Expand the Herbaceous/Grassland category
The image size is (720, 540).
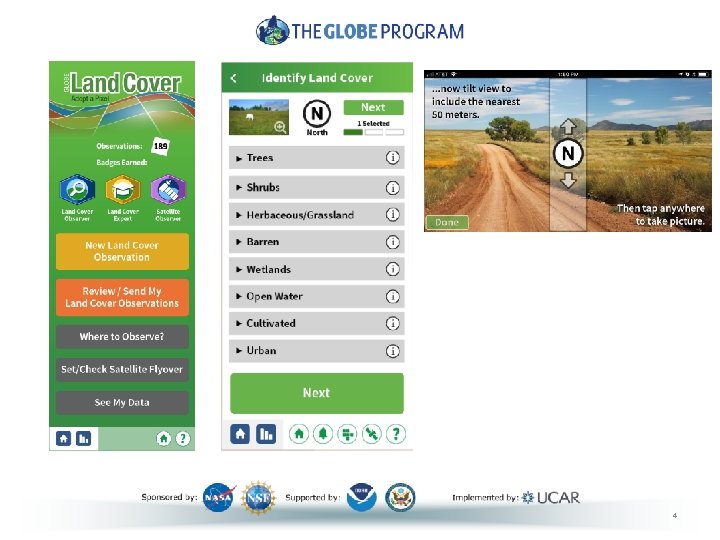[x=316, y=214]
